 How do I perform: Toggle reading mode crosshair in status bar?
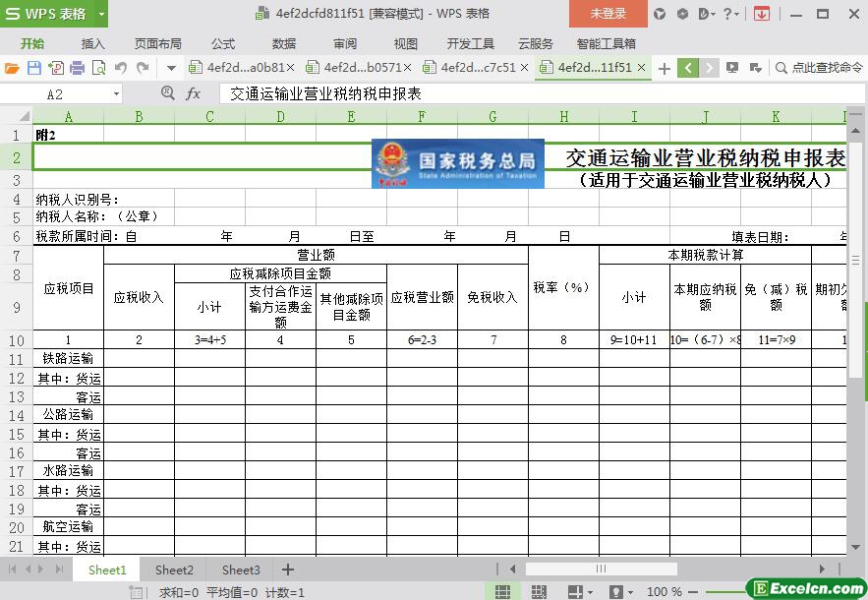coord(576,592)
